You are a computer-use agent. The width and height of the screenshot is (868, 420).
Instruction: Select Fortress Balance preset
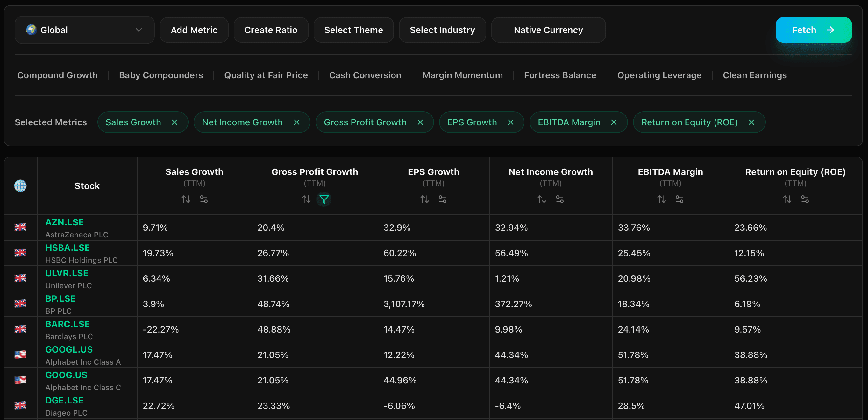coord(560,75)
